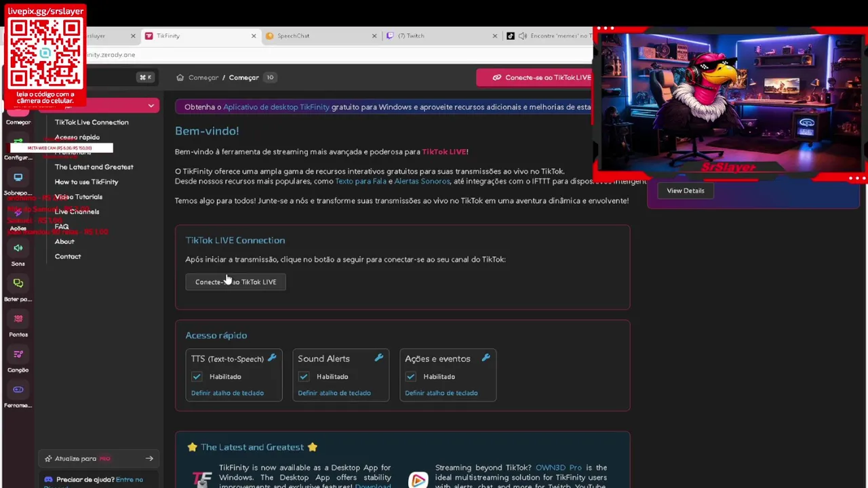The image size is (868, 488).
Task: Click the link icon in Conecte-se header button
Action: coord(497,77)
